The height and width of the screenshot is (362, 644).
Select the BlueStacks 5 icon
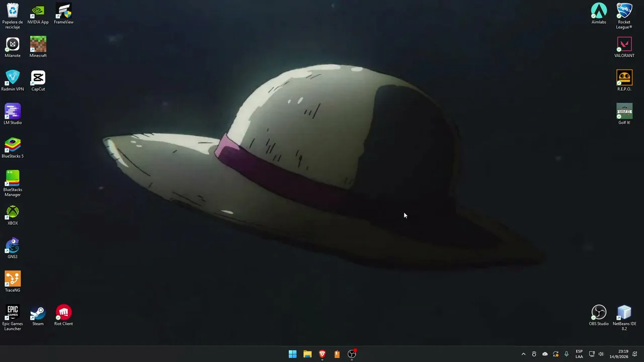pos(13,148)
